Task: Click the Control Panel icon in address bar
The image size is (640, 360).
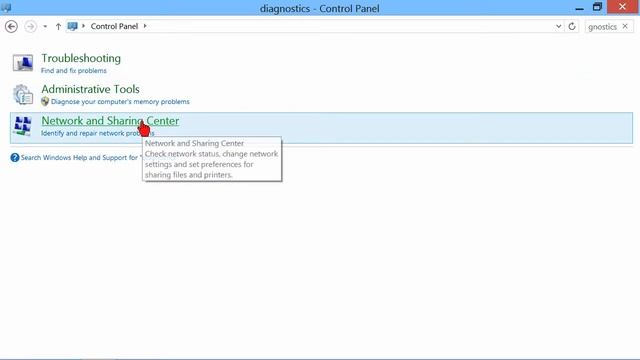Action: tap(72, 26)
